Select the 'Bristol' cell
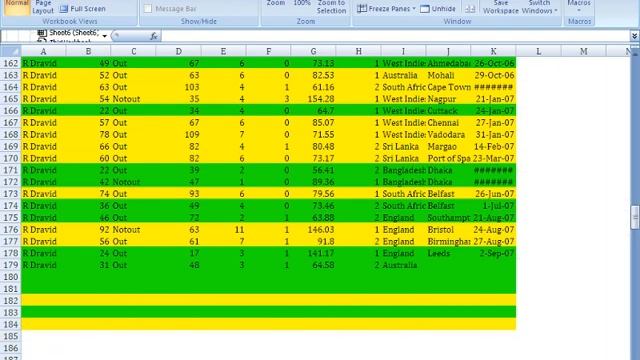 click(449, 229)
